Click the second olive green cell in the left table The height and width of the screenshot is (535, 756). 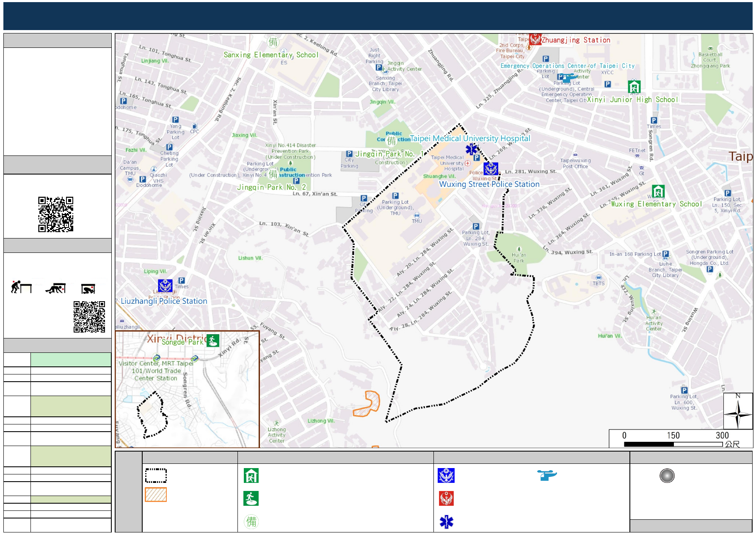click(x=71, y=456)
